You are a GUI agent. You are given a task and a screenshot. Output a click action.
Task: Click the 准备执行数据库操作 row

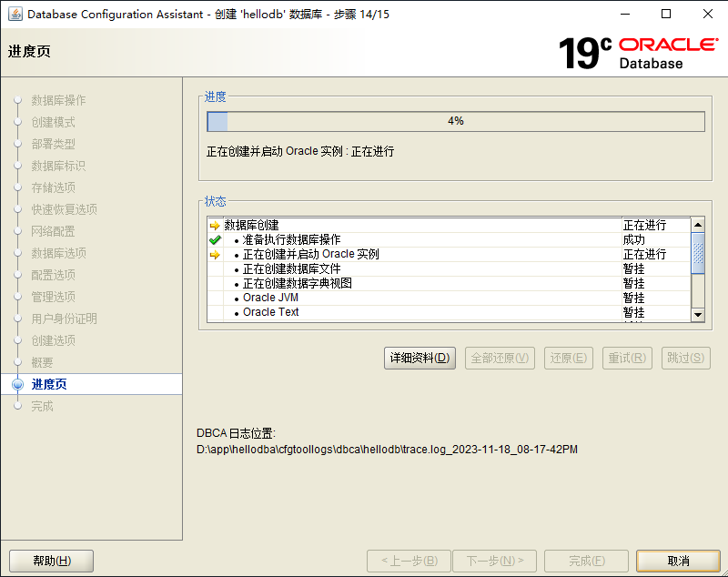tap(449, 240)
